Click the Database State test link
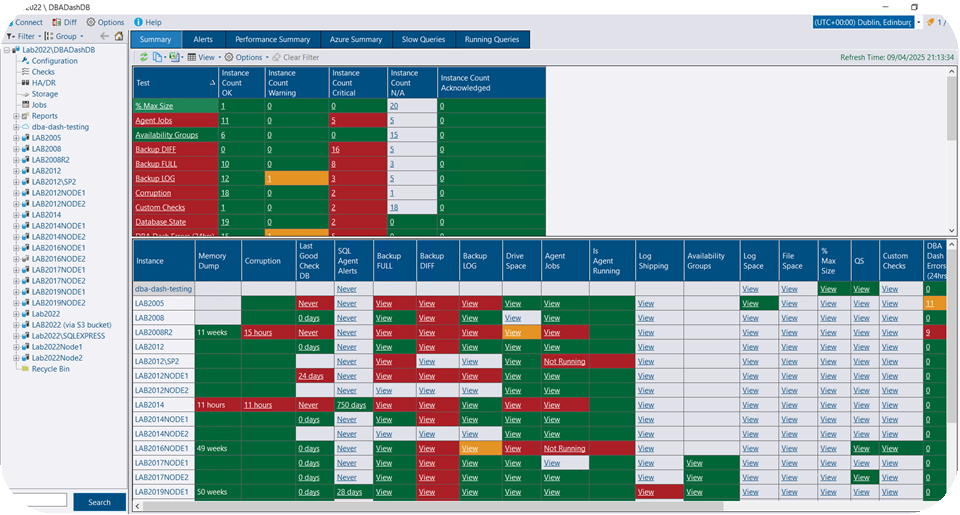This screenshot has height=515, width=960. point(160,222)
